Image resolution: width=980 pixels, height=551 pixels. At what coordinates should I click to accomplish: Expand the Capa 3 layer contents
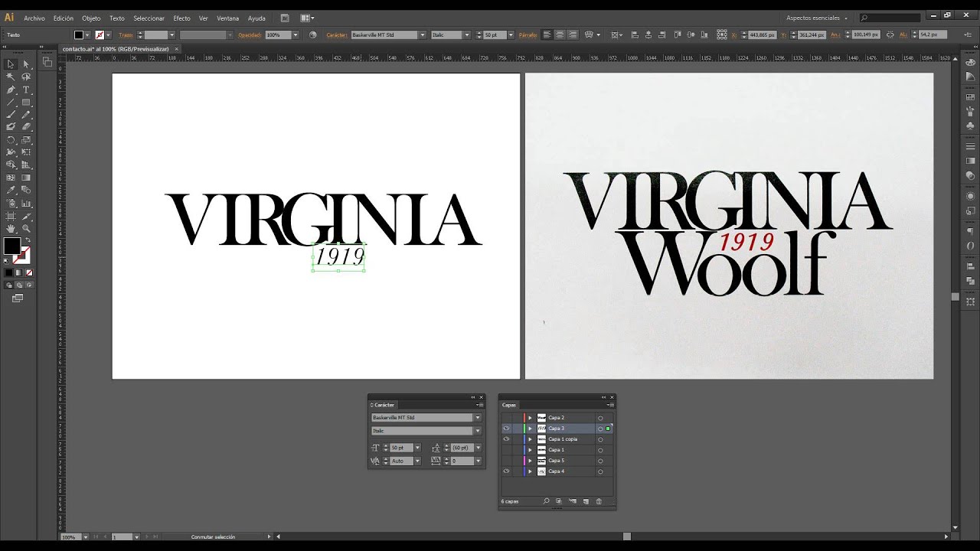coord(530,429)
